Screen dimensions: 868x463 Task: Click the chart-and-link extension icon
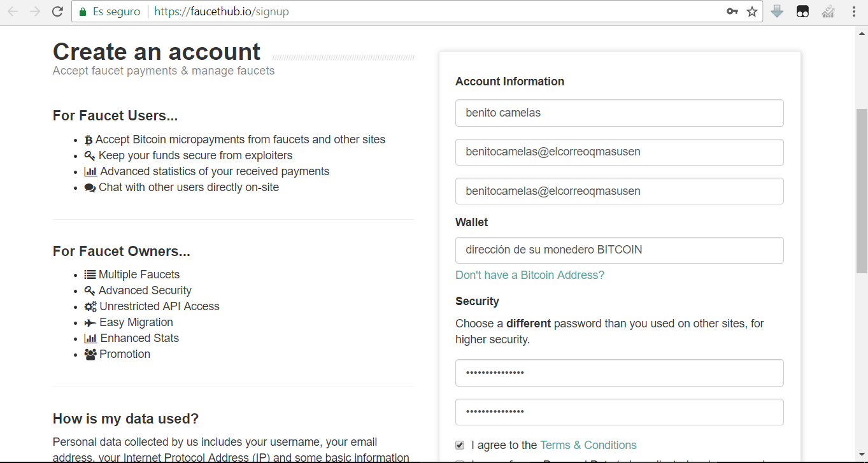828,11
